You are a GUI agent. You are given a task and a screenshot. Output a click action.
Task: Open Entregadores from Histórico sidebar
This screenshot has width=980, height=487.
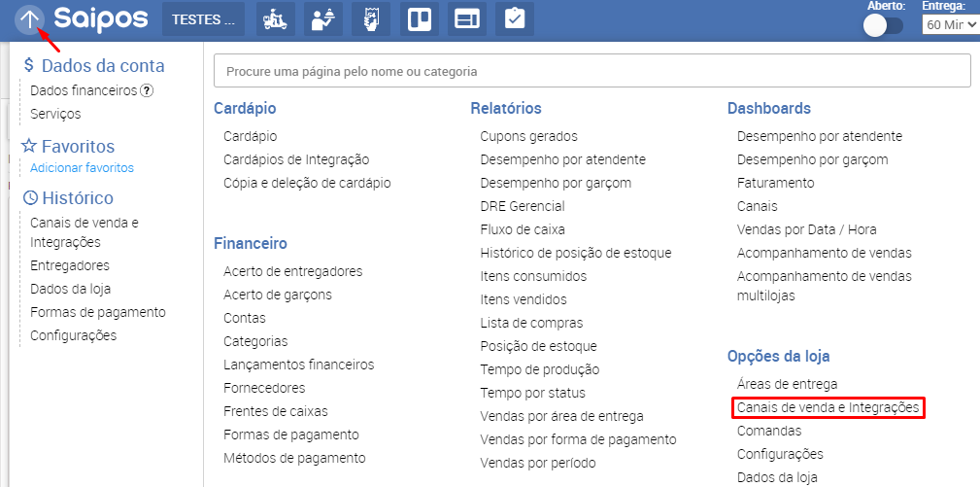[70, 265]
